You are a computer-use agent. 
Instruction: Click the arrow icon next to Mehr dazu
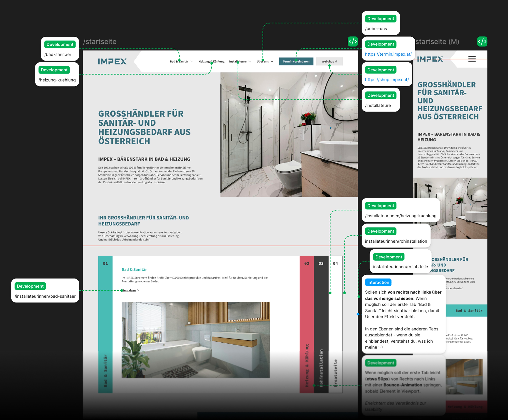pyautogui.click(x=138, y=290)
